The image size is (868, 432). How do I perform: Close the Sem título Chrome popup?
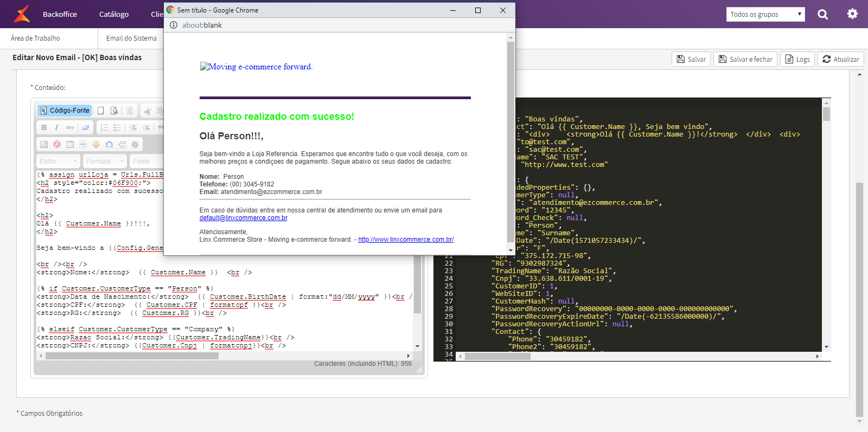503,10
